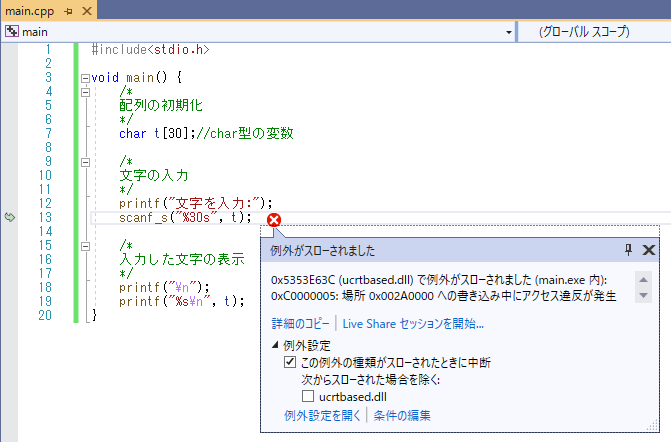Image resolution: width=671 pixels, height=442 pixels.
Task: Open the main project scope dropdown
Action: coord(508,32)
